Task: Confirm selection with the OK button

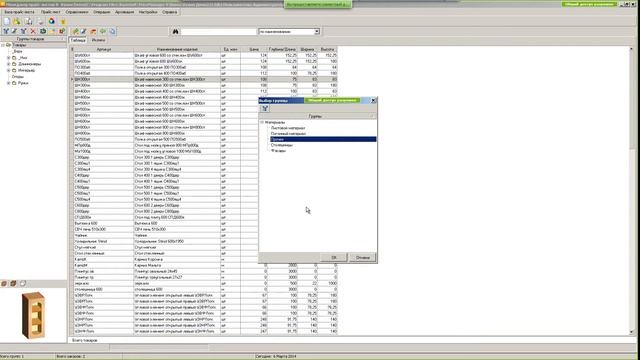Action: (x=334, y=258)
